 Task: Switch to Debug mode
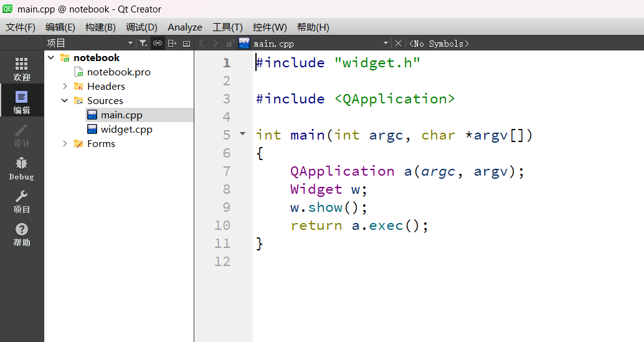(21, 168)
